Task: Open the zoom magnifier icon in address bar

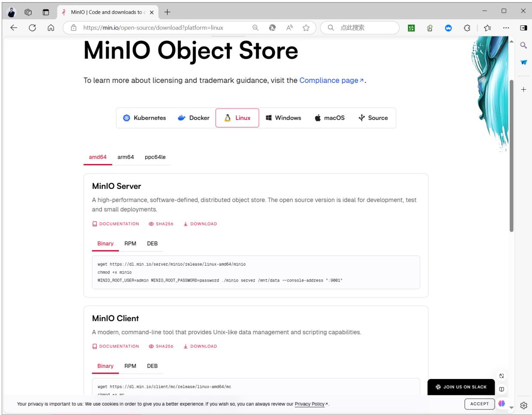Action: tap(255, 27)
